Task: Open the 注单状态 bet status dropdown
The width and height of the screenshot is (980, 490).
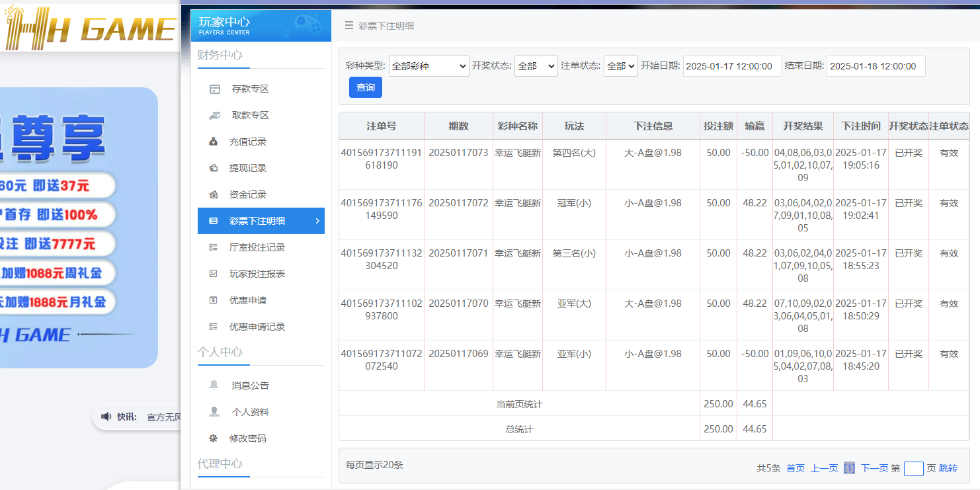Action: (620, 66)
